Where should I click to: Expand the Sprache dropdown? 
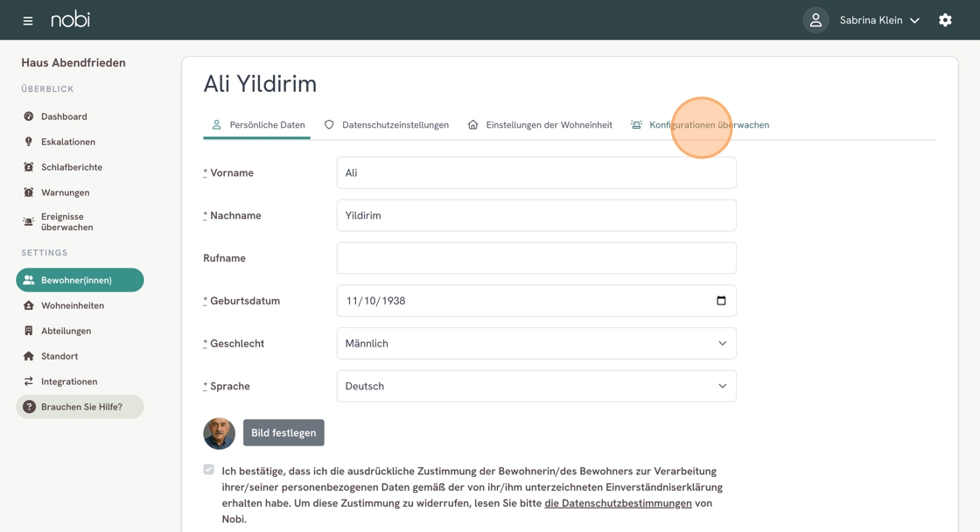tap(536, 386)
